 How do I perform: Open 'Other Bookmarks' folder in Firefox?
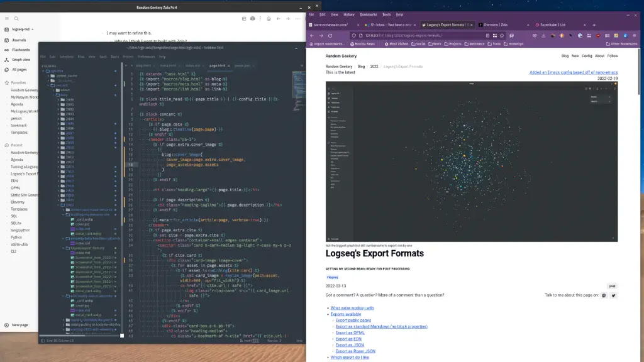(x=622, y=44)
